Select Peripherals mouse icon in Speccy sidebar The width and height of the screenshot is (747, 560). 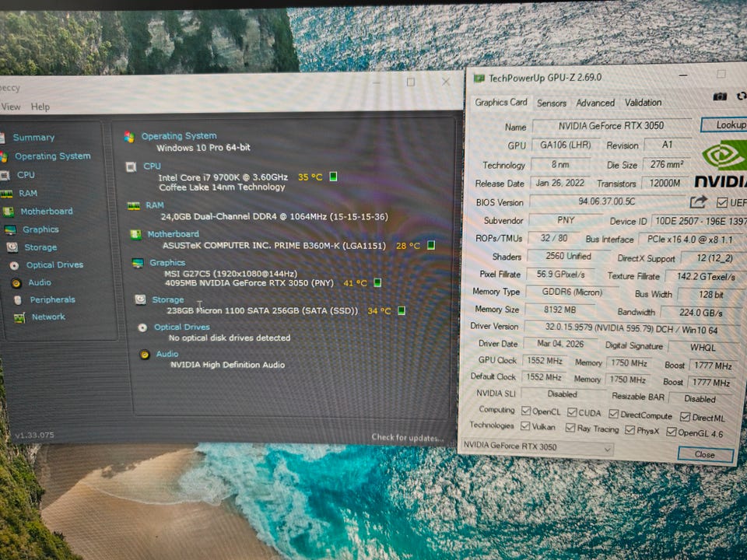pyautogui.click(x=18, y=300)
